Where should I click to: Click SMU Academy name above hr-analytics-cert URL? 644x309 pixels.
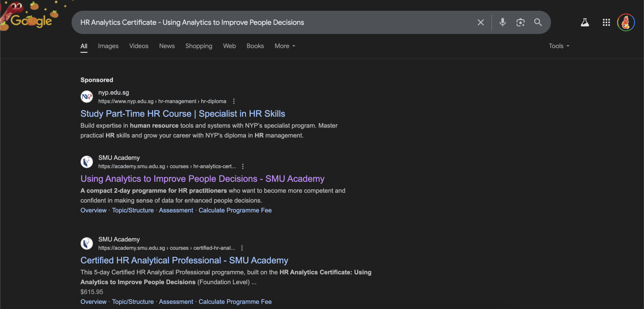click(119, 158)
